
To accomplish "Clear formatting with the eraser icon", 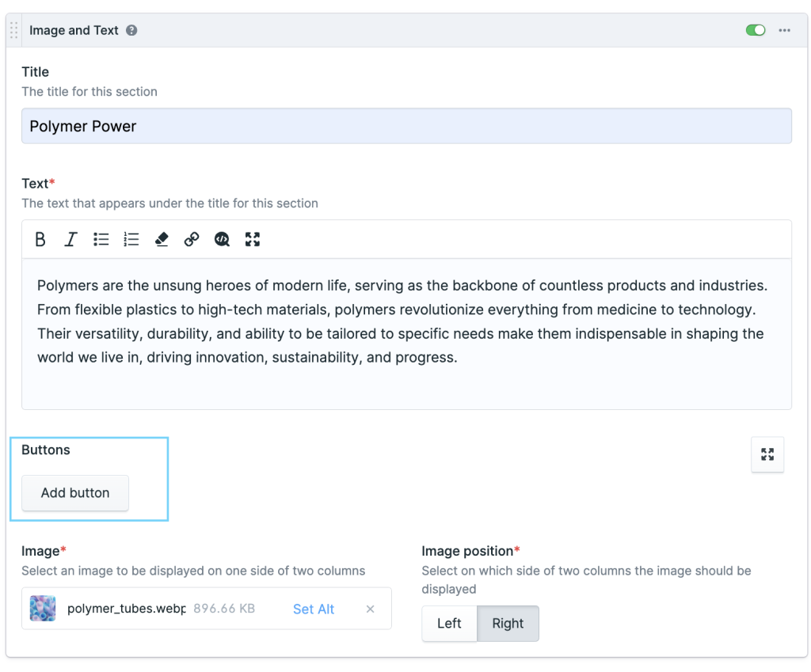I will (162, 239).
